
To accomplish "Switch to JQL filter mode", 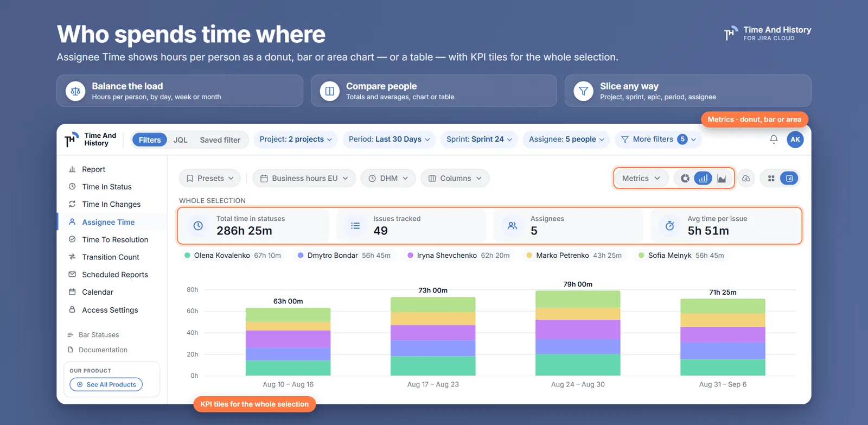I will (x=181, y=140).
